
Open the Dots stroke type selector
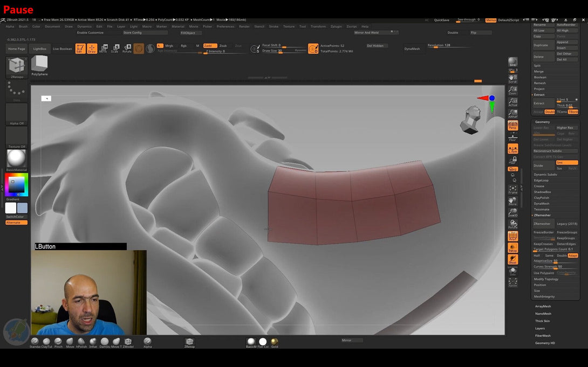pyautogui.click(x=17, y=91)
